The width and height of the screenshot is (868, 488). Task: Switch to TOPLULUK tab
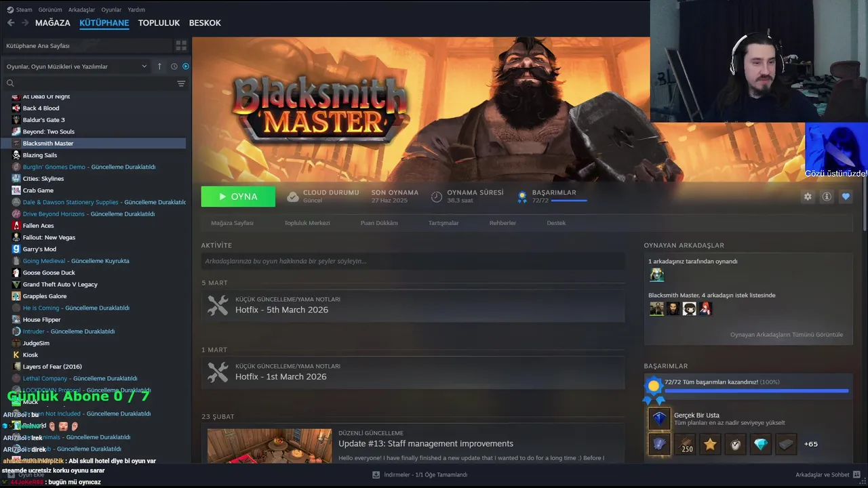coord(159,22)
